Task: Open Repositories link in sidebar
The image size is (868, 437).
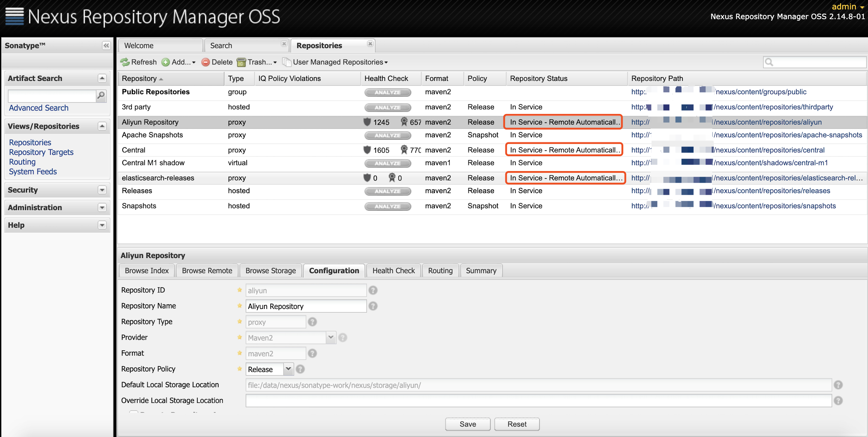Action: [x=30, y=142]
